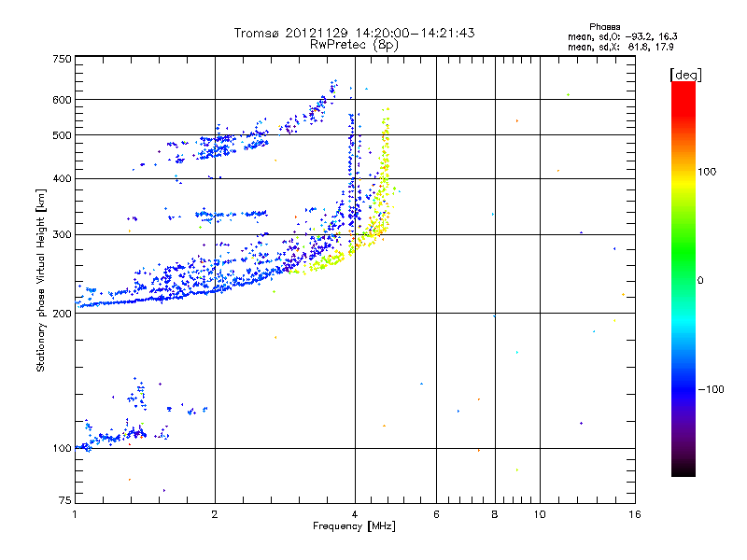Click the y-axis tick label '100'
Screen dimensions: 747x560
click(62, 448)
